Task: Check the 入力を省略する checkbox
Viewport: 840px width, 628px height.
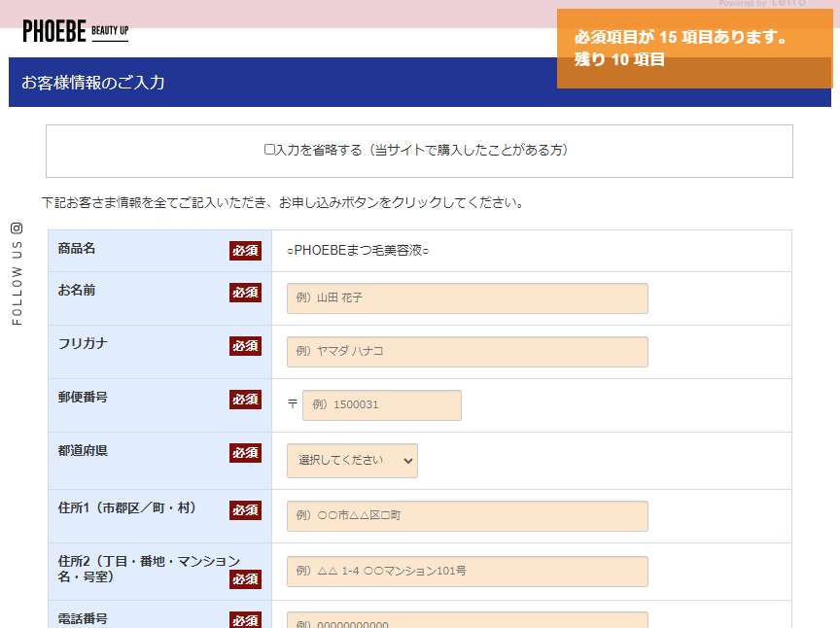Action: point(269,150)
